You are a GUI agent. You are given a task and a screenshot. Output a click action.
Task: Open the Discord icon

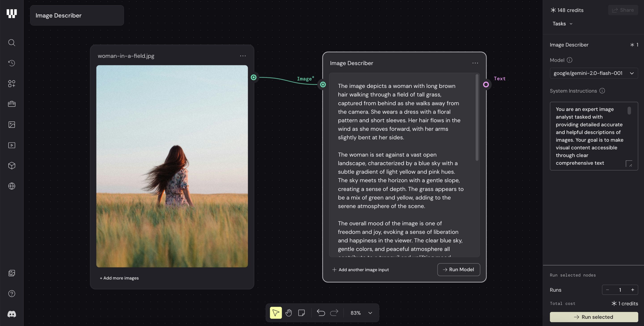tap(11, 314)
